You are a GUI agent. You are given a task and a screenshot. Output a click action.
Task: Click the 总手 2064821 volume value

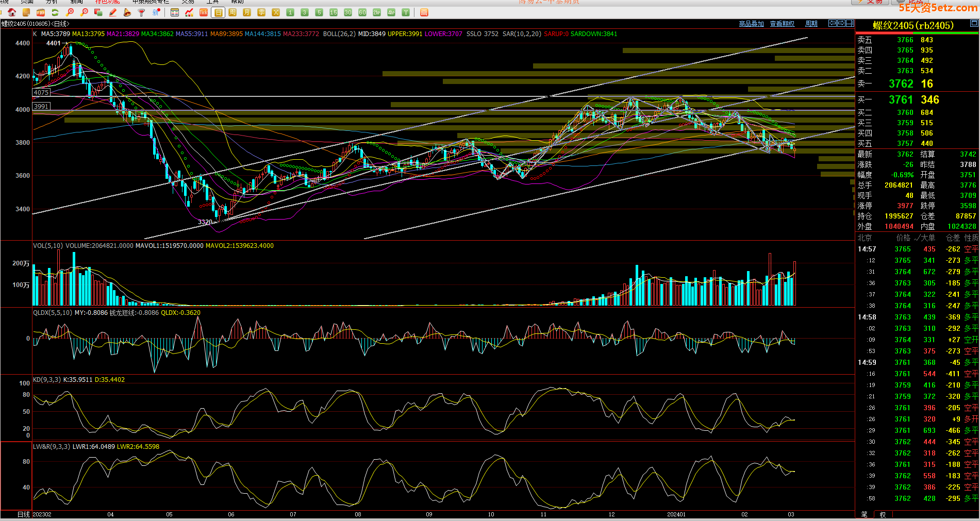[x=899, y=185]
